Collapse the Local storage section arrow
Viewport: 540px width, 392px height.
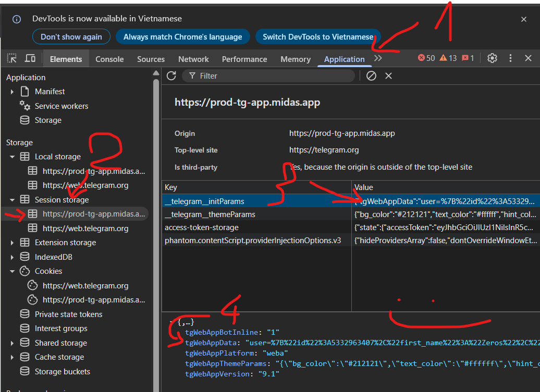pyautogui.click(x=12, y=157)
